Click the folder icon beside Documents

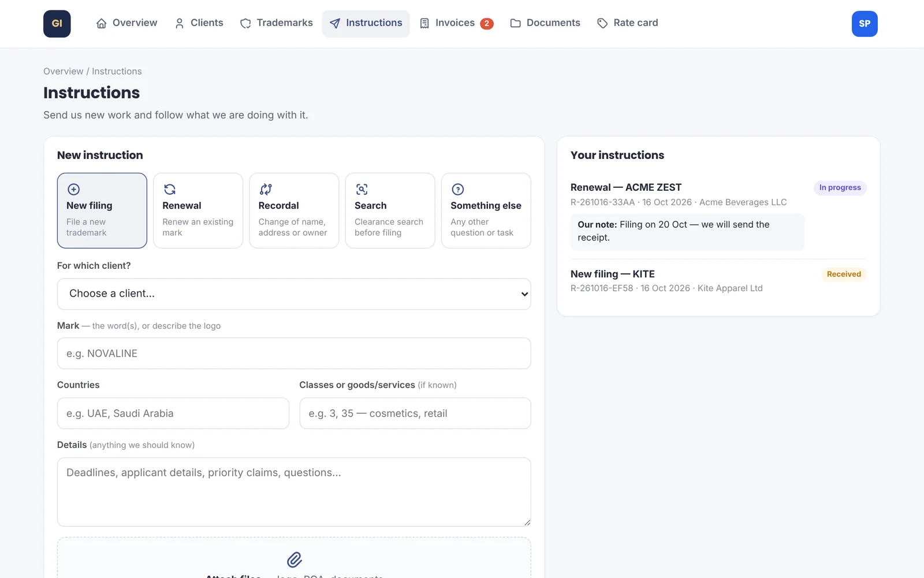pyautogui.click(x=516, y=24)
